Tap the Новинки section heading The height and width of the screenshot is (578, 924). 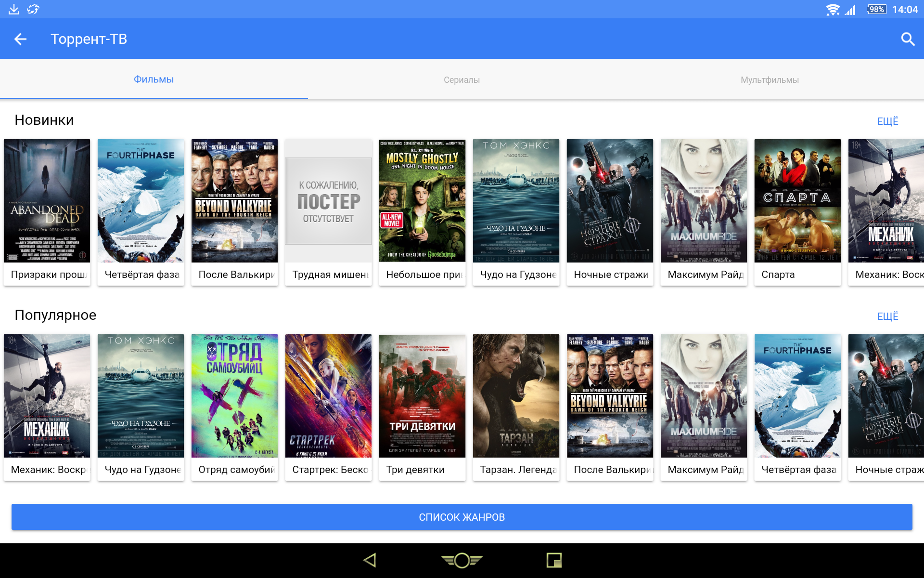(x=44, y=120)
